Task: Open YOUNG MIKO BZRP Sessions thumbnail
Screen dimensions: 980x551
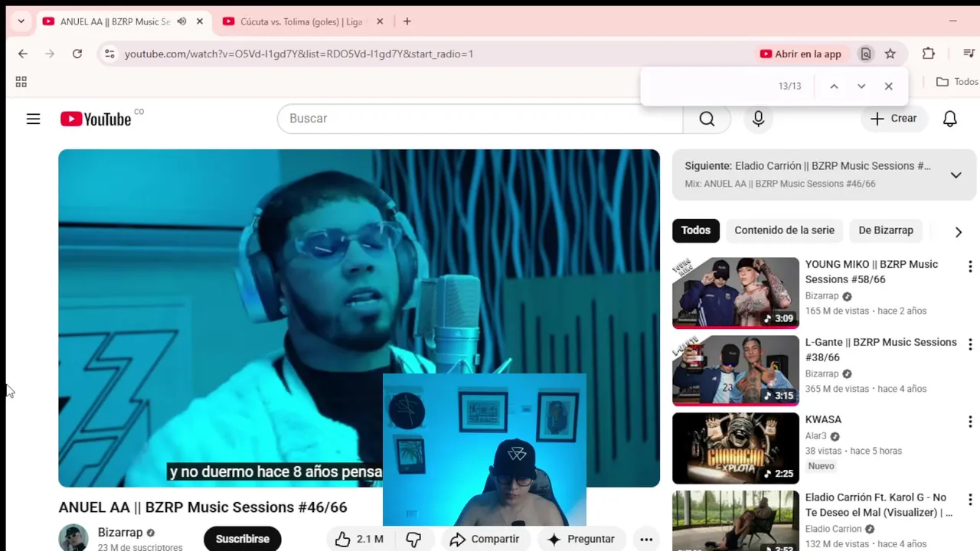Action: tap(736, 293)
